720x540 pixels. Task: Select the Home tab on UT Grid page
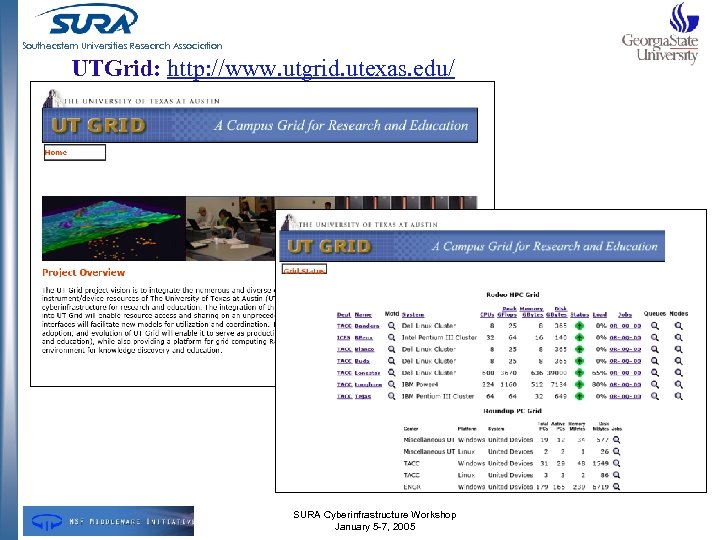point(75,152)
